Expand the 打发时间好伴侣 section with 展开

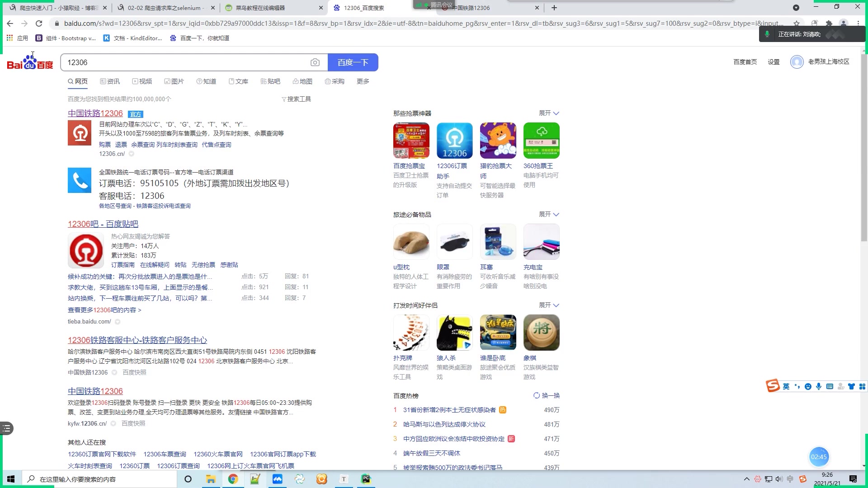549,305
